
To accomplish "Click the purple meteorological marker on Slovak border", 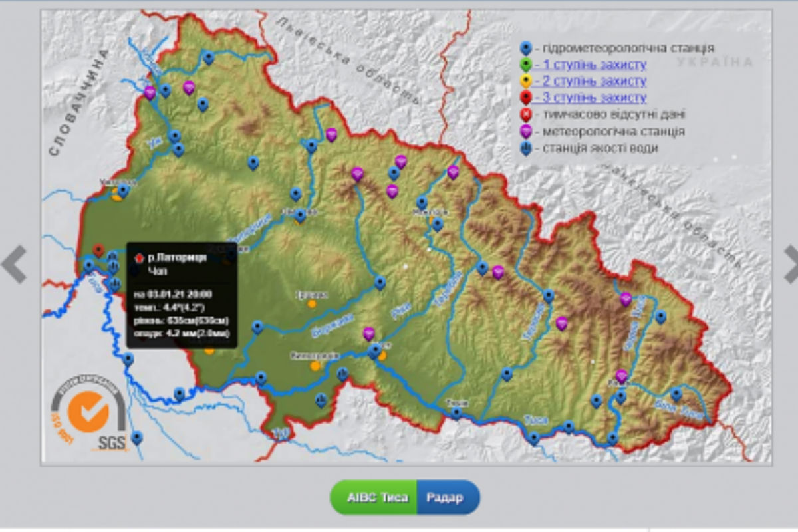I will tap(150, 93).
